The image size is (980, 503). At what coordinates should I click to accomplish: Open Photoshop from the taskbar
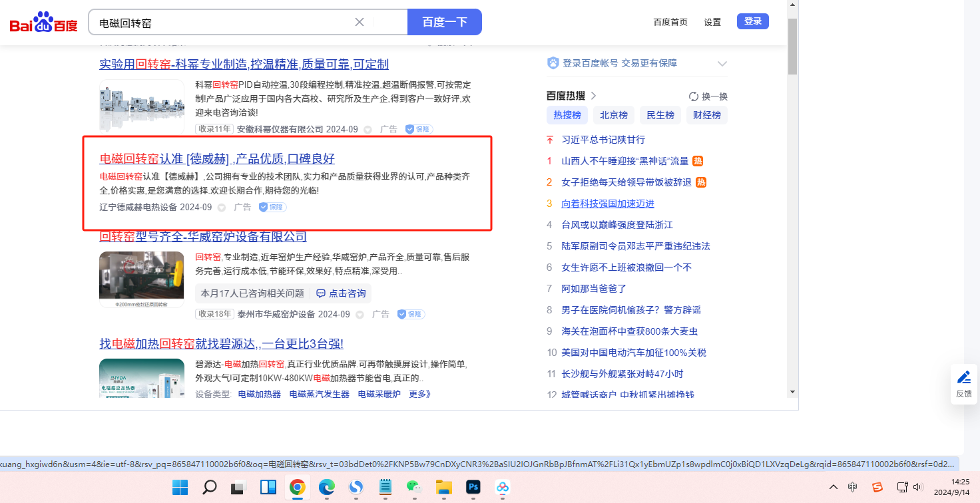473,488
